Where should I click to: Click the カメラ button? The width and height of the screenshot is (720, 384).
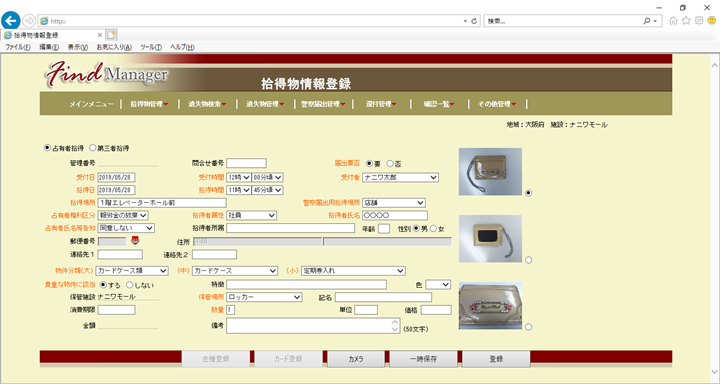pyautogui.click(x=356, y=359)
